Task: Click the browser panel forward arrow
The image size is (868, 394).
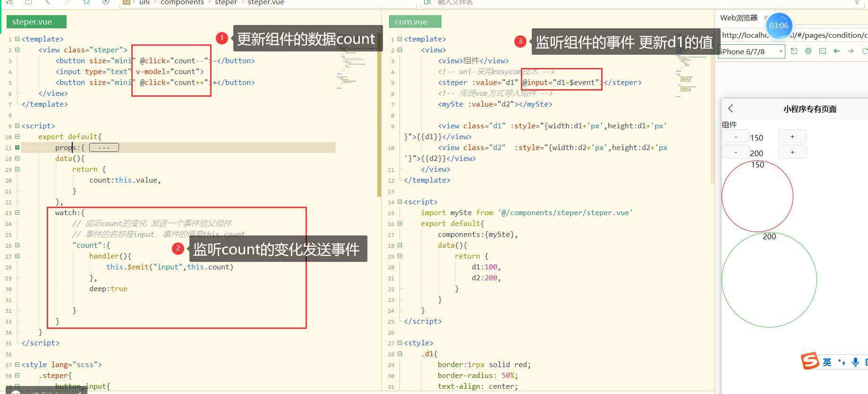Action: [x=851, y=51]
